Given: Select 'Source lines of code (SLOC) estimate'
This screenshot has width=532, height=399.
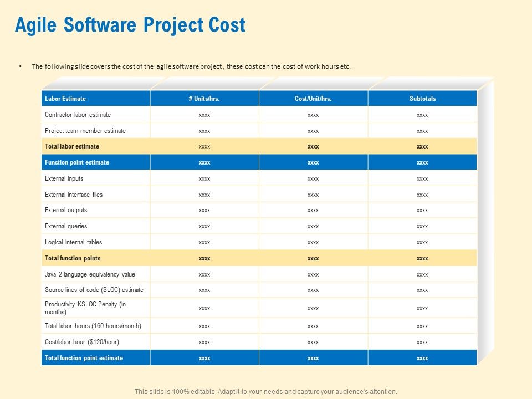Looking at the screenshot, I should pyautogui.click(x=94, y=290).
